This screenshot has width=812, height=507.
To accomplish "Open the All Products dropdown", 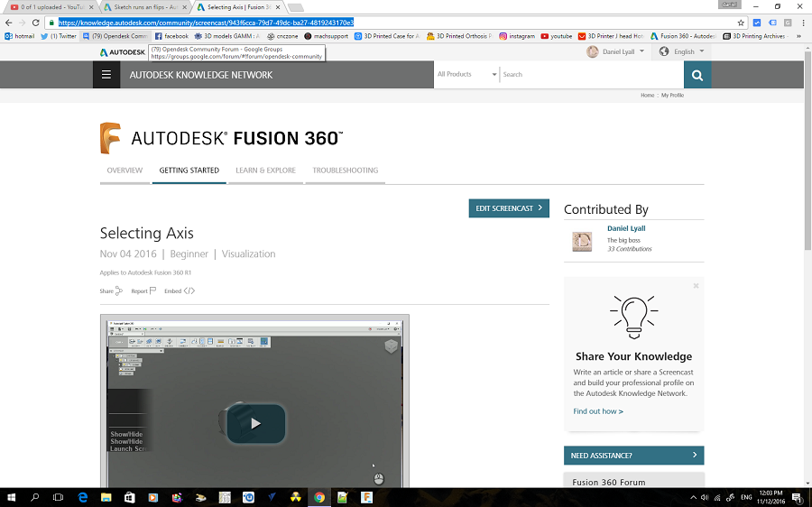I will click(x=466, y=75).
